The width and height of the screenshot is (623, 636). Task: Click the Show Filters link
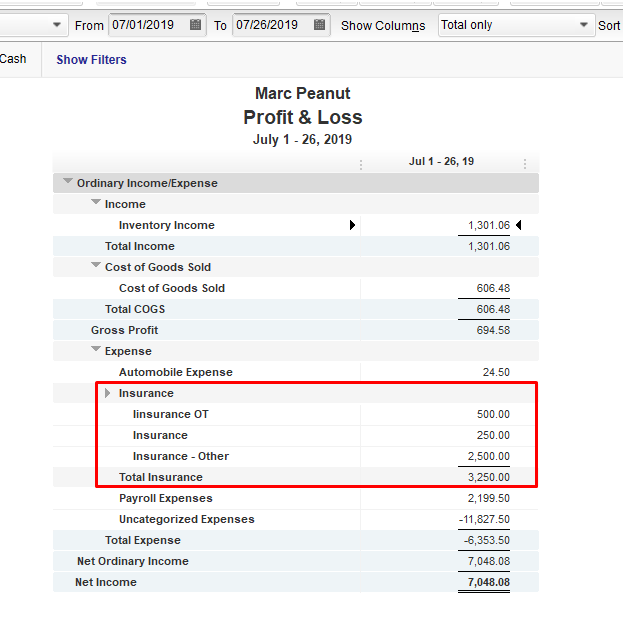(x=91, y=60)
